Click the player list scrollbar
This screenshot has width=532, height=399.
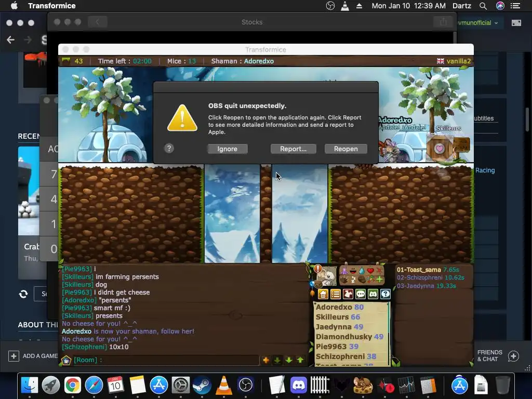389,334
